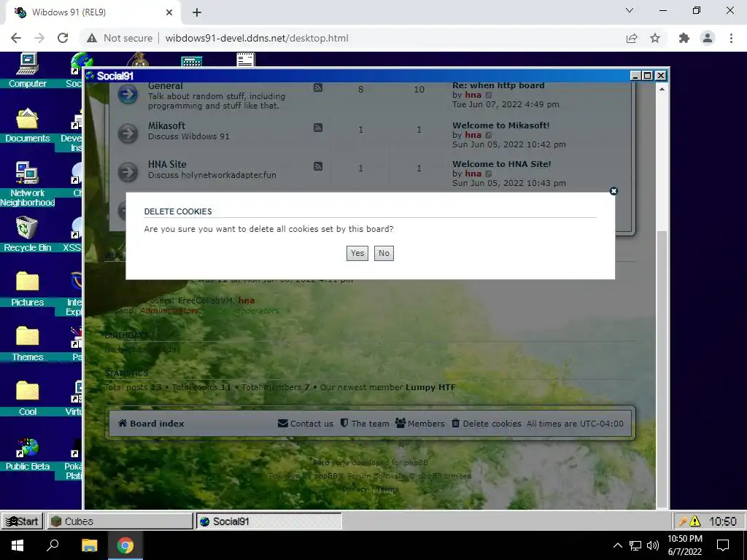Viewport: 747px width, 560px height.
Task: Maximize the Social91 window
Action: coord(648,76)
